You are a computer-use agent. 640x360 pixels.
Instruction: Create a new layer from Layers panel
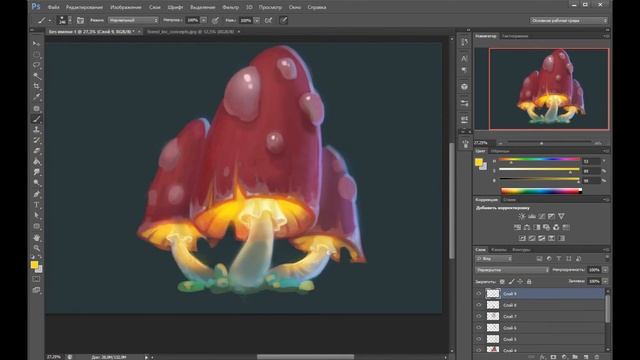(586, 357)
